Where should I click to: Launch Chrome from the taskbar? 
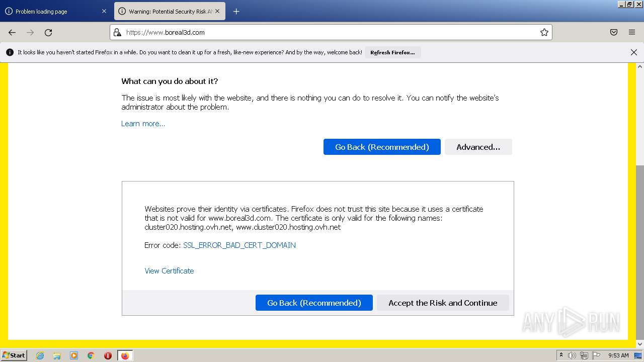pos(91,355)
